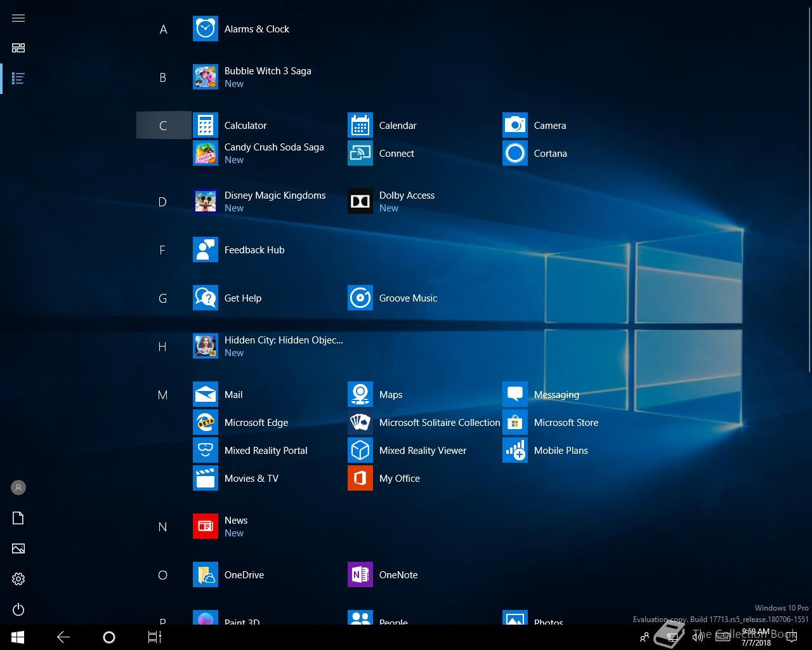This screenshot has width=812, height=650.
Task: Jump using the letter A header
Action: click(163, 29)
